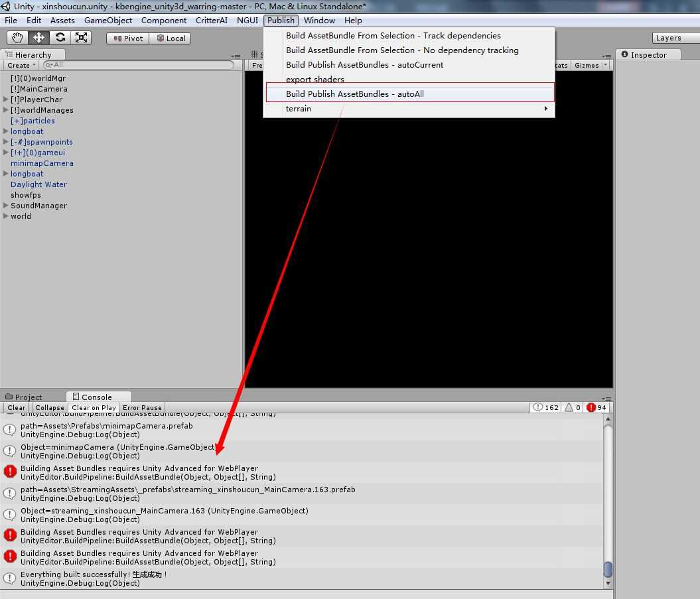This screenshot has height=599, width=700.
Task: Open the terrain submenu
Action: point(409,109)
